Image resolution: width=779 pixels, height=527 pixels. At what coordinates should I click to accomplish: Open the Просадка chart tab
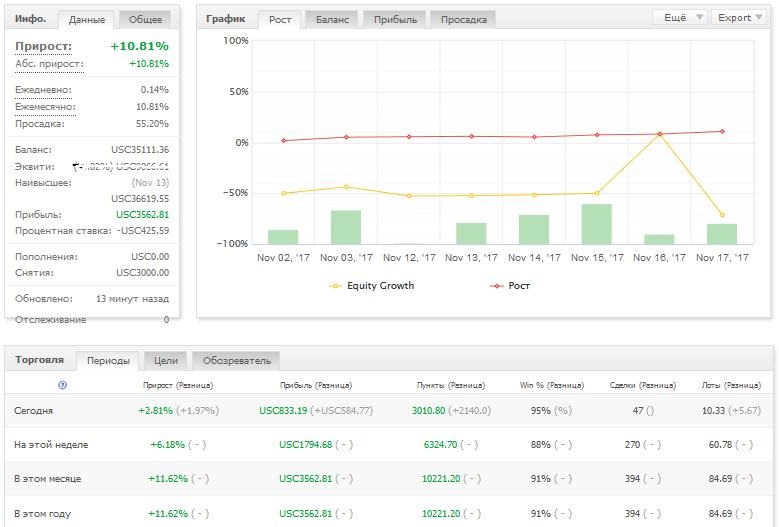(463, 20)
